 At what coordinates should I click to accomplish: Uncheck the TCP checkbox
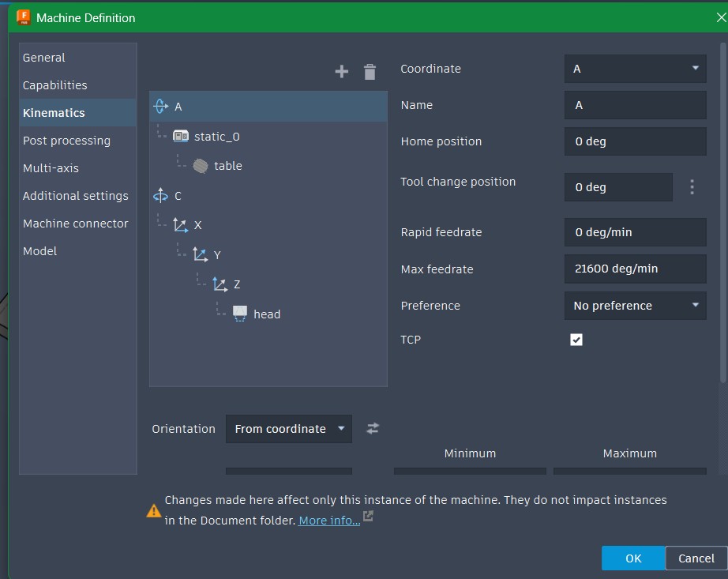[576, 340]
